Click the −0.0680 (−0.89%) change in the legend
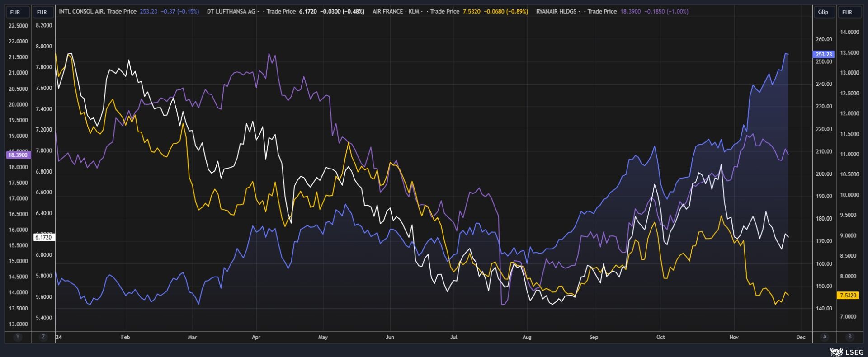Screen dimensions: 868x357 pyautogui.click(x=506, y=11)
